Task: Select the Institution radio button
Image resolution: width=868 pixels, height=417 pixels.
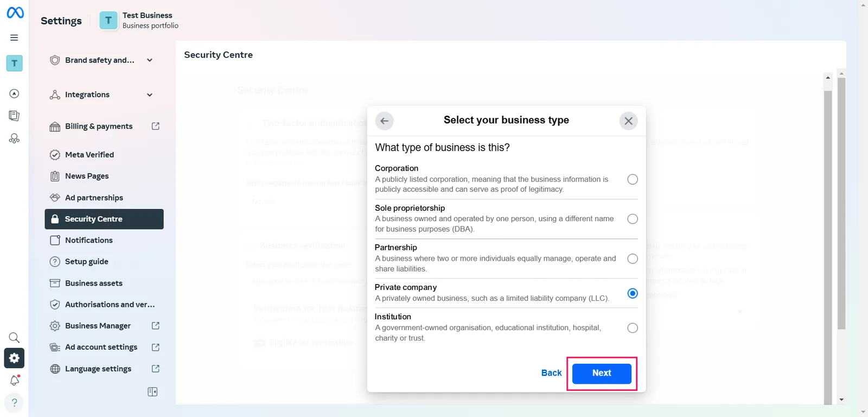Action: click(633, 328)
